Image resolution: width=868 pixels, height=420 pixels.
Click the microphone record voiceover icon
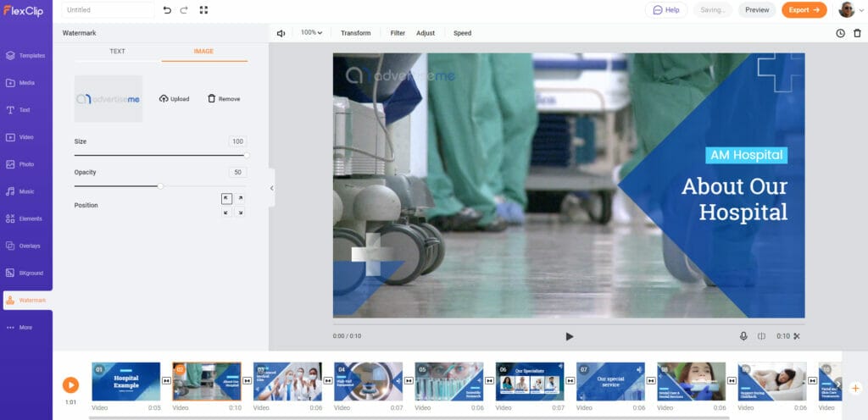(x=743, y=336)
